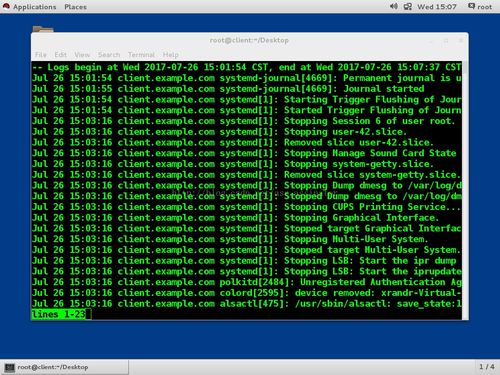The image size is (500, 375).
Task: Click the 1 / 4 workspace switcher
Action: [487, 367]
